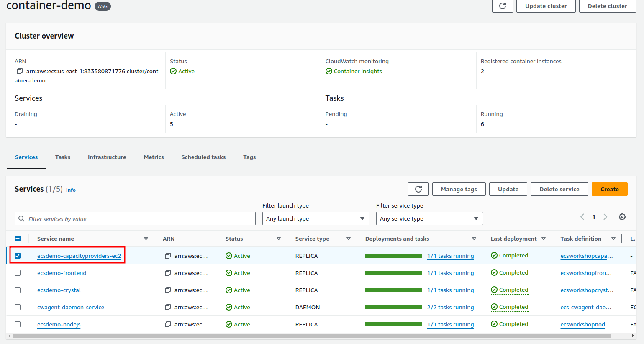Switch to the Infrastructure tab
This screenshot has width=644, height=344.
point(107,157)
